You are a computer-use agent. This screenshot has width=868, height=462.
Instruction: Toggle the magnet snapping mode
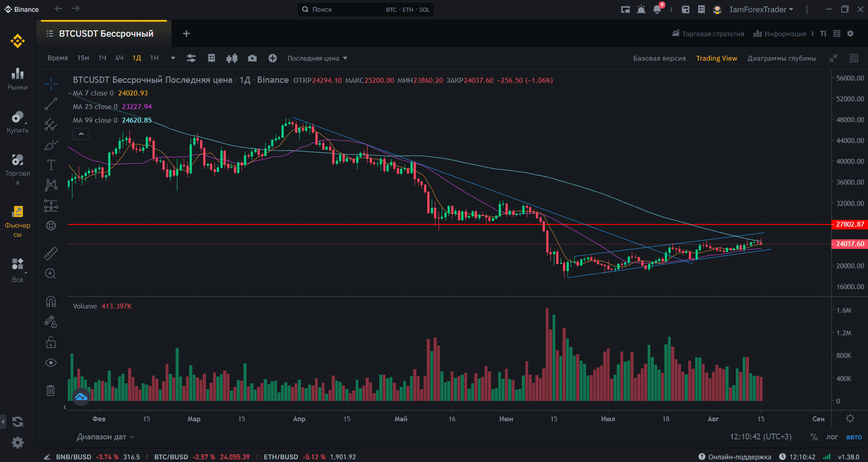tap(51, 301)
